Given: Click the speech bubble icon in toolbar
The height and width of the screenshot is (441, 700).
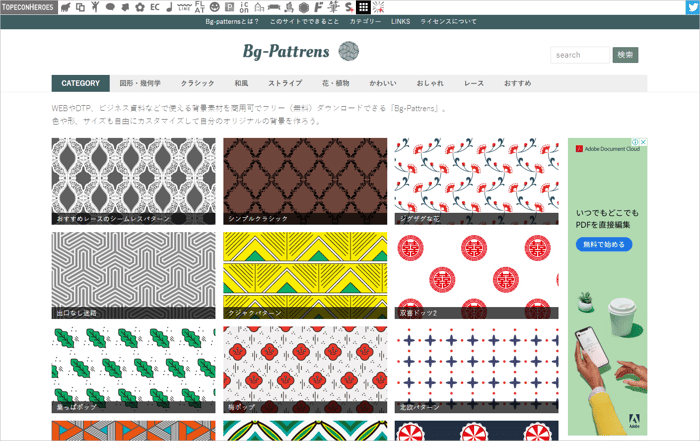Looking at the screenshot, I should (110, 7).
